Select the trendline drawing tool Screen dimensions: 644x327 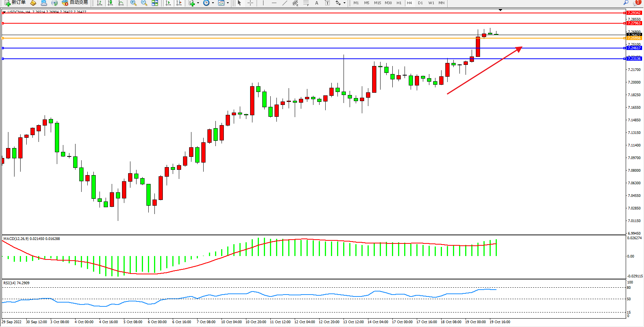pyautogui.click(x=284, y=3)
